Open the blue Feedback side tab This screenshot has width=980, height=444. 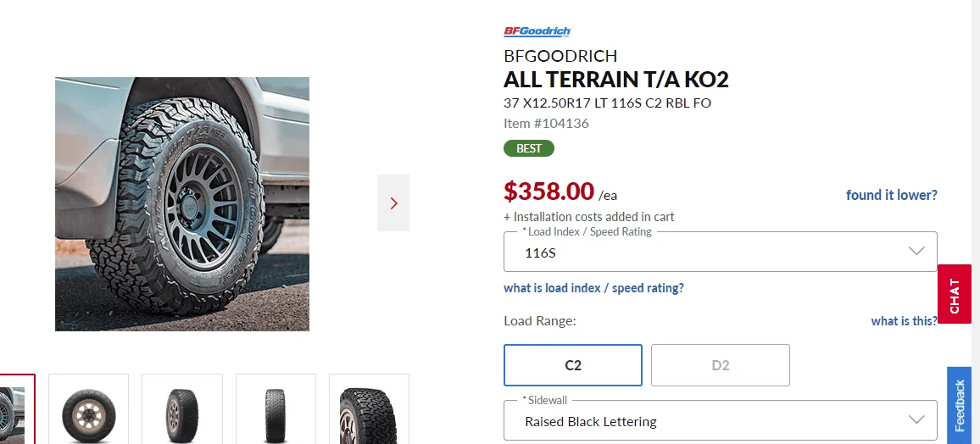pos(959,405)
